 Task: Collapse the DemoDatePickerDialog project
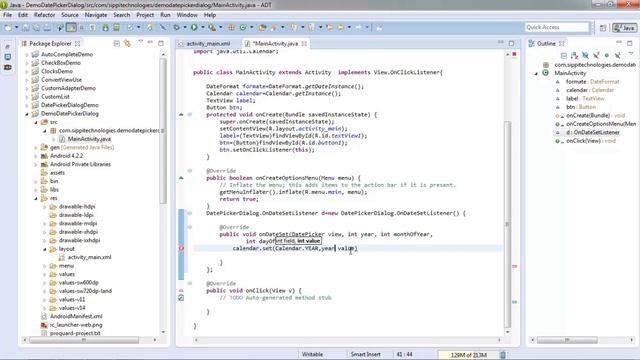pyautogui.click(x=27, y=114)
